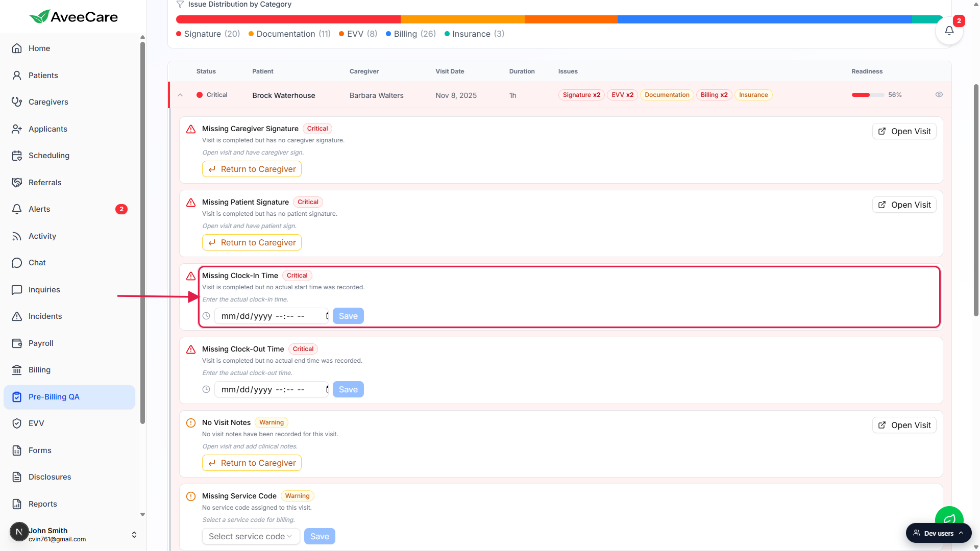Select the Inquiries message icon
Image resolution: width=980 pixels, height=551 pixels.
pyautogui.click(x=17, y=290)
